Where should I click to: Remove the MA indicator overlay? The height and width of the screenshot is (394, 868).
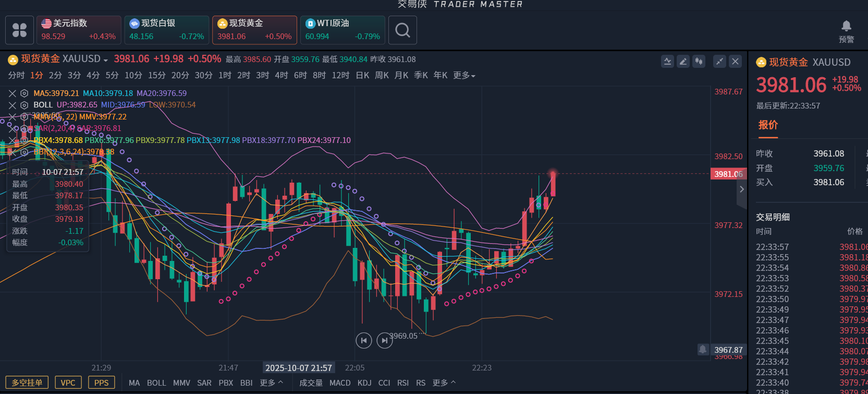pos(13,93)
